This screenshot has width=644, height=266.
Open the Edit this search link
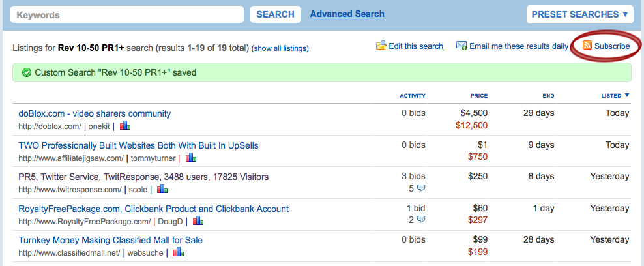pyautogui.click(x=416, y=46)
